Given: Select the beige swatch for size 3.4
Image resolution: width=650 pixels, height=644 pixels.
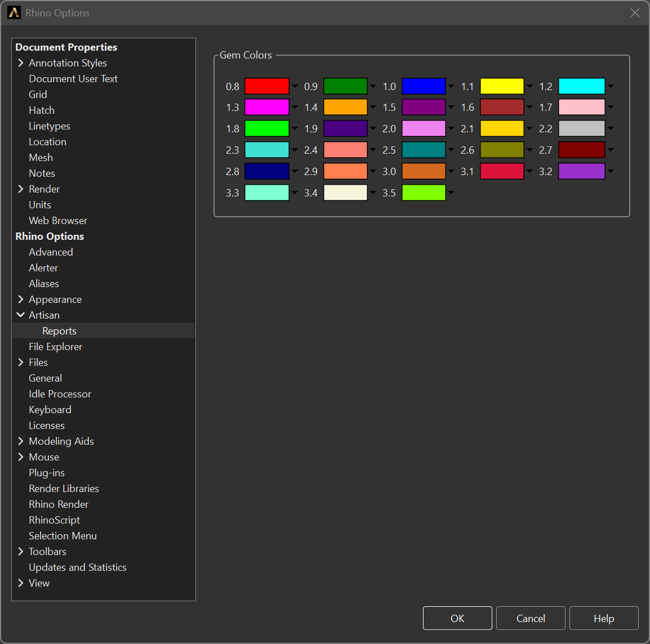Looking at the screenshot, I should [x=345, y=193].
